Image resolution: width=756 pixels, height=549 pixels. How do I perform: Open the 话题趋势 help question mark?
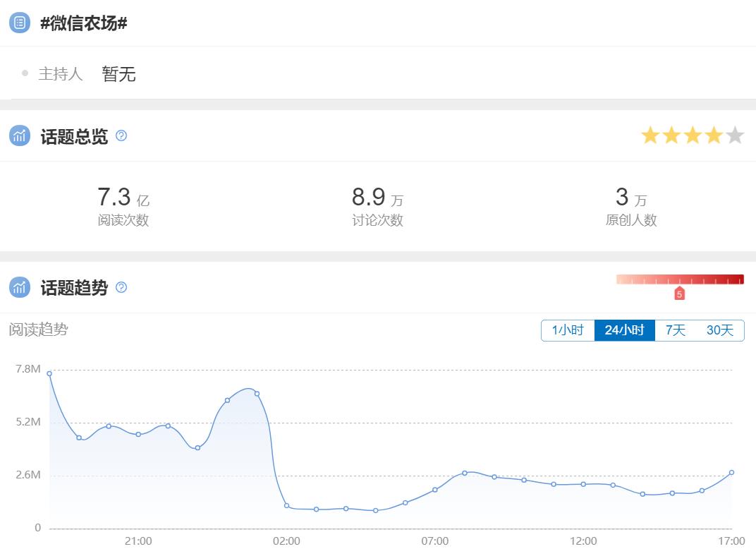(121, 287)
